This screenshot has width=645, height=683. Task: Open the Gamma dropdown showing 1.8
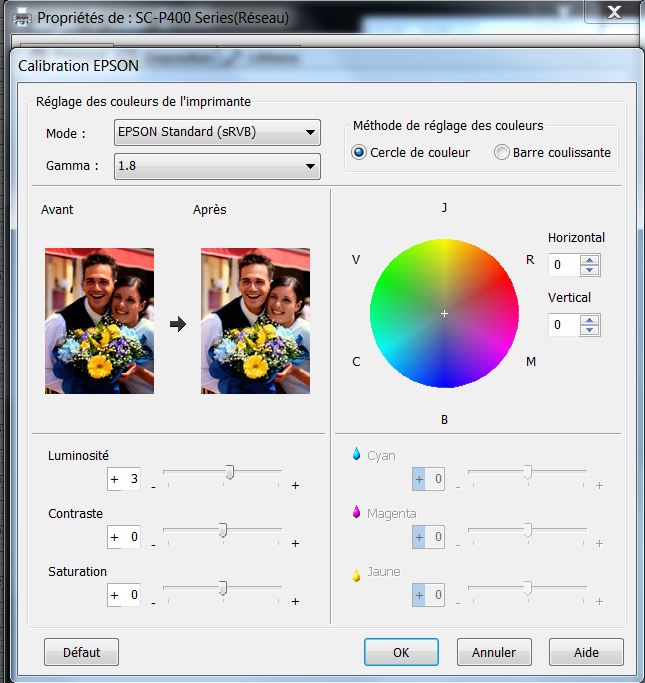[217, 166]
